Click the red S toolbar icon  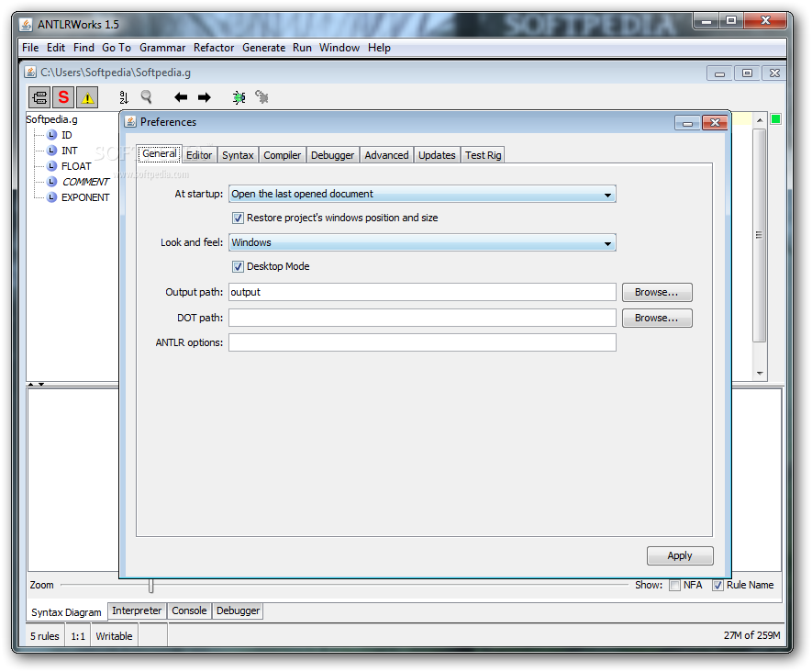coord(63,97)
